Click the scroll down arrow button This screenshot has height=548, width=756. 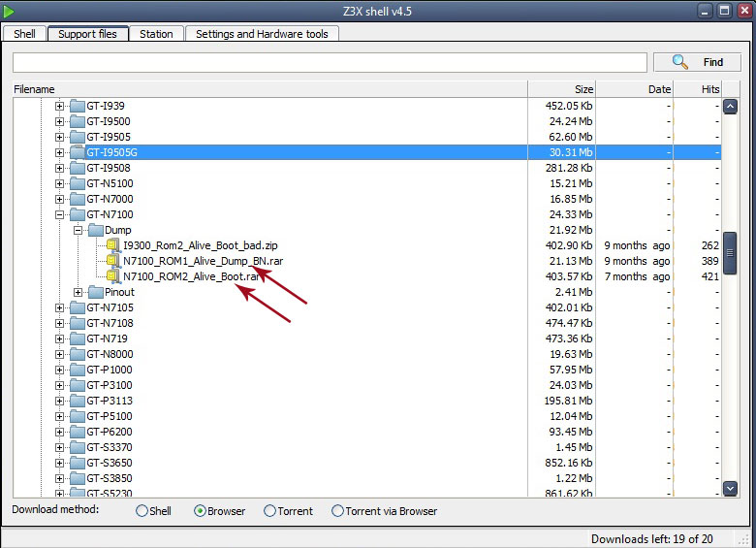[730, 488]
